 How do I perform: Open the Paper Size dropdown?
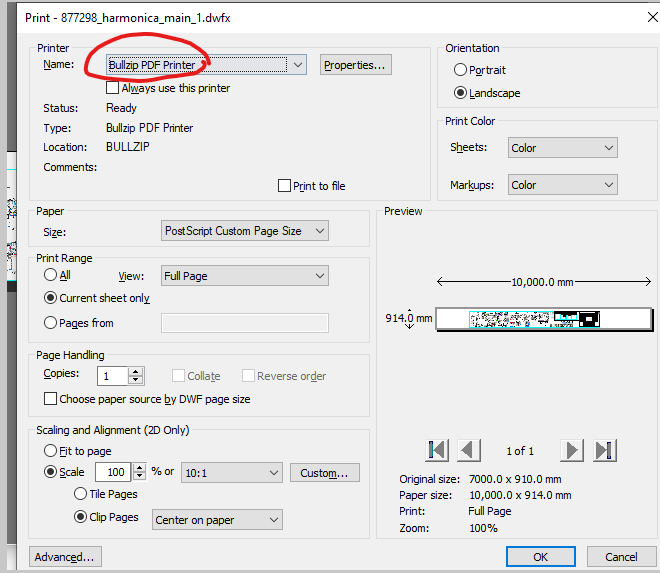coord(245,231)
